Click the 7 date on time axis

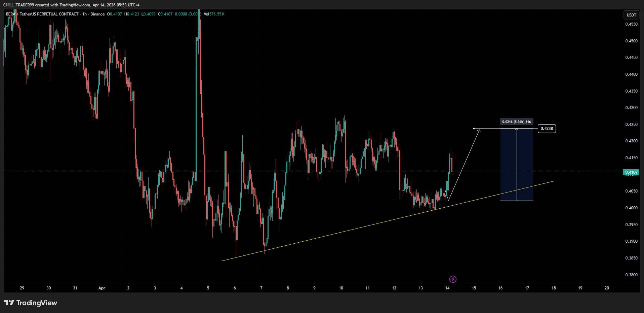261,288
